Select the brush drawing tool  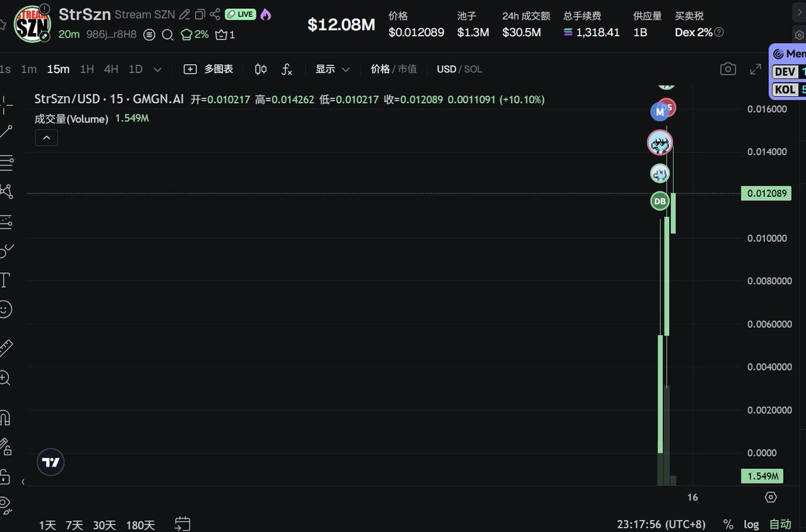5,251
